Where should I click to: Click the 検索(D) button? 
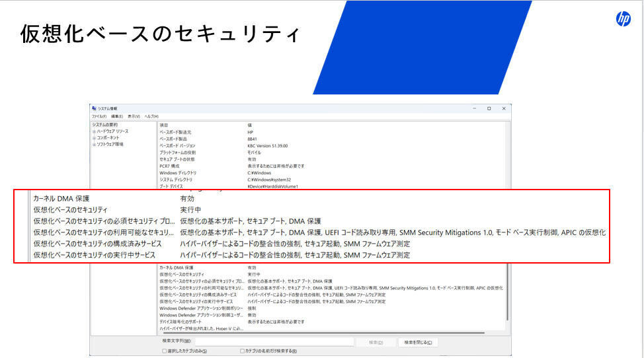pos(376,342)
